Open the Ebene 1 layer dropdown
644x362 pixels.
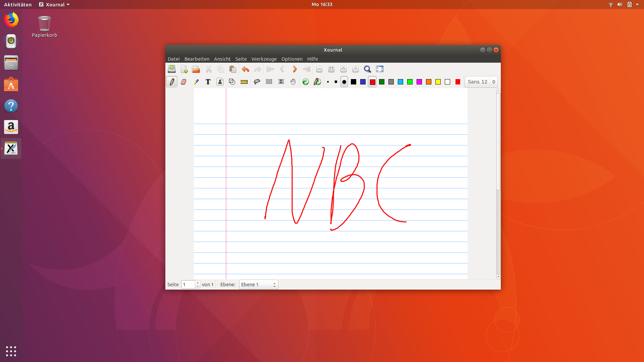click(258, 285)
